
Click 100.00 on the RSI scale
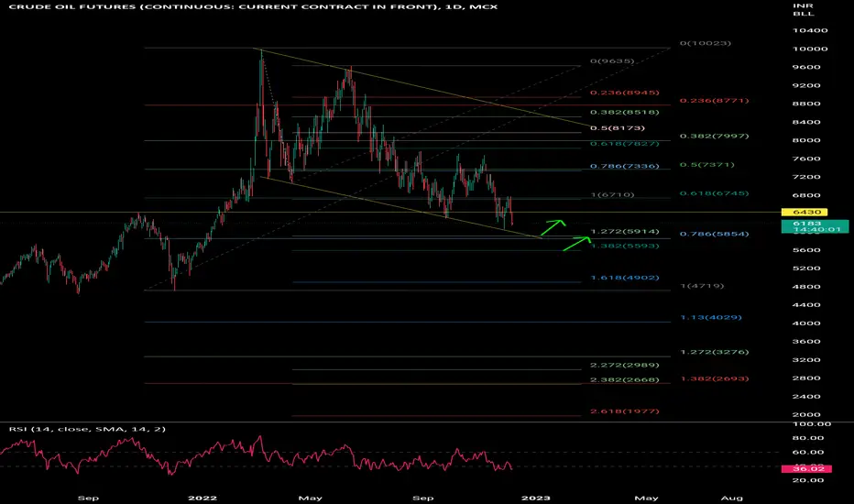pyautogui.click(x=812, y=424)
